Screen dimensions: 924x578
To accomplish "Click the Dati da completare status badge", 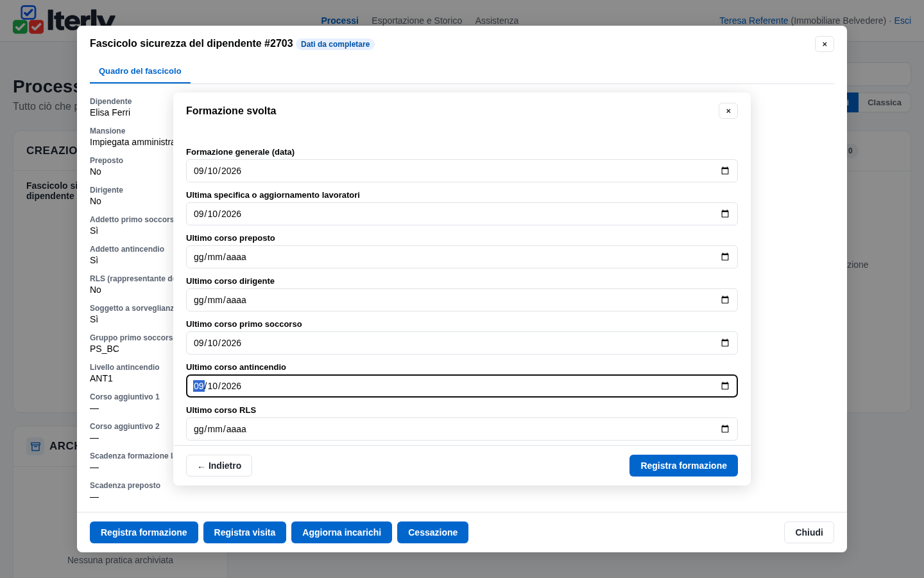I will point(335,44).
